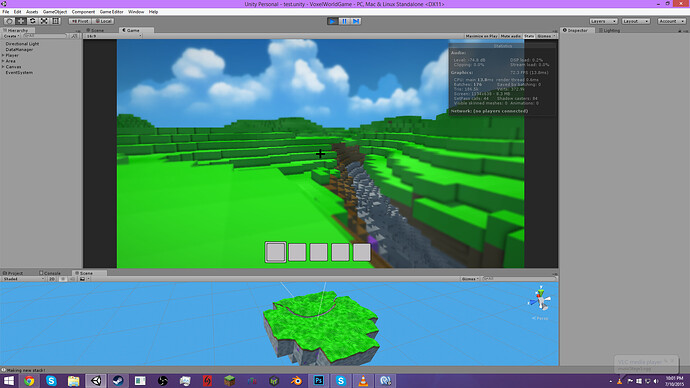Toggle the Stats overlay button

[529, 36]
